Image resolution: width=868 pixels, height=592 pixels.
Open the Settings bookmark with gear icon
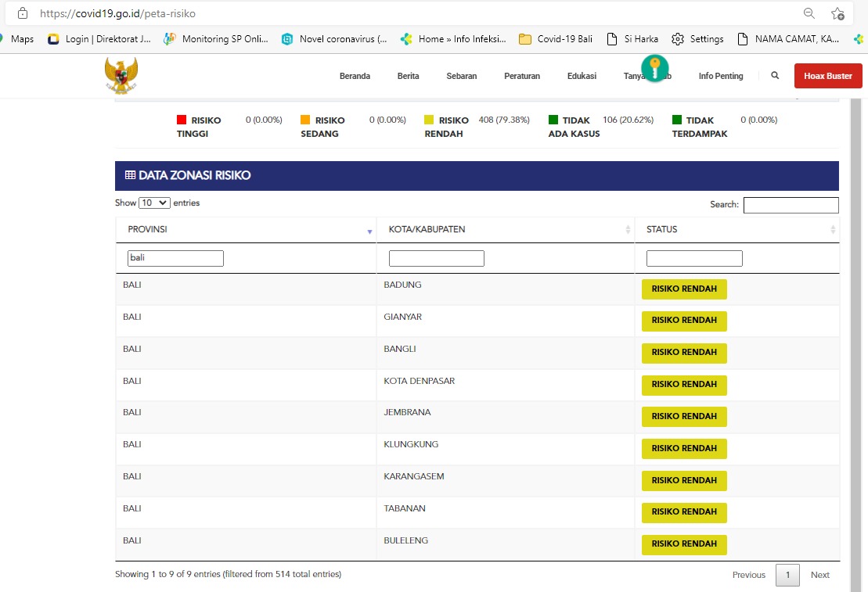697,38
